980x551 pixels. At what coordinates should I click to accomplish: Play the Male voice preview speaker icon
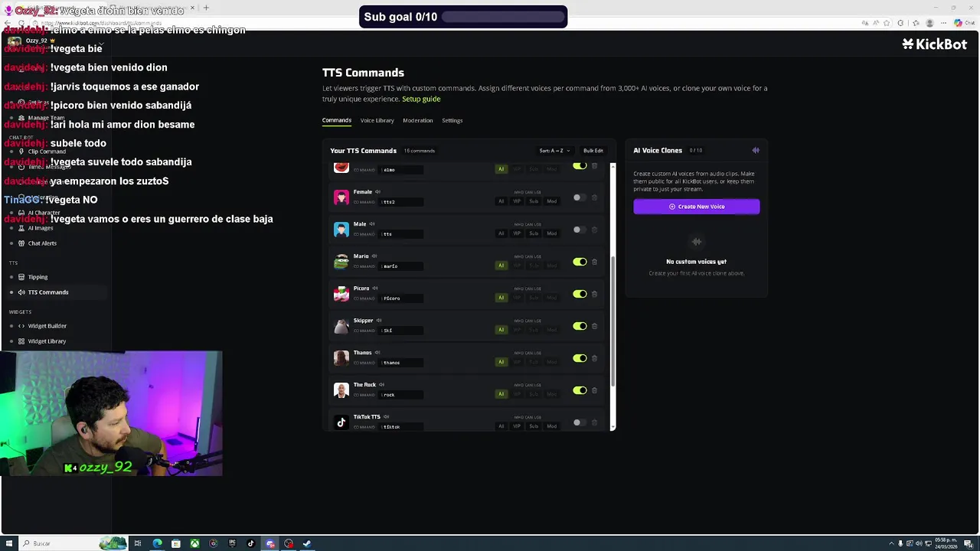point(371,224)
